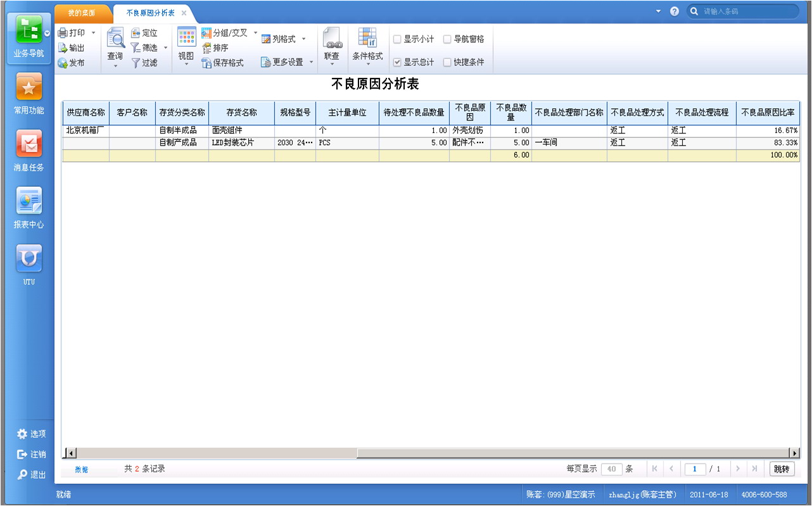812x506 pixels.
Task: Click the 输出 export icon
Action: tap(63, 48)
